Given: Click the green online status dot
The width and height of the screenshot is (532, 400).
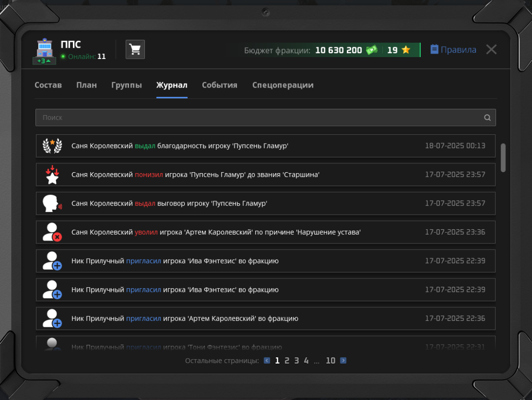Looking at the screenshot, I should 63,56.
